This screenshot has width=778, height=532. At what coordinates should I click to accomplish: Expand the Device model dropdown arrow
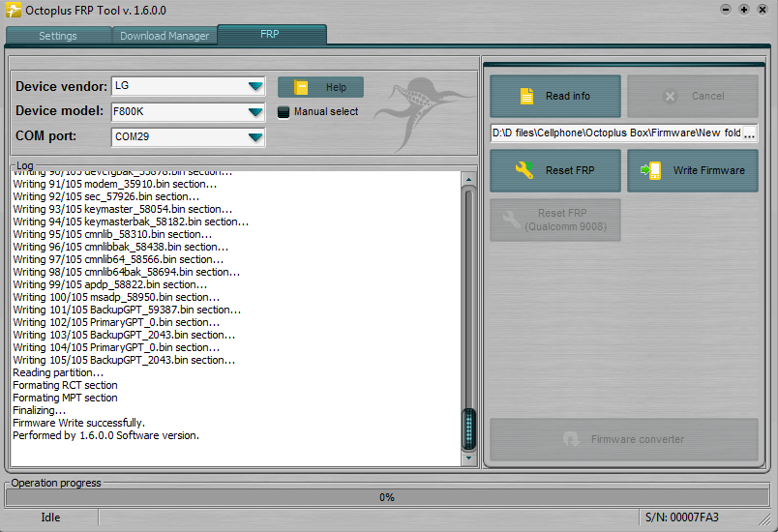pos(255,112)
